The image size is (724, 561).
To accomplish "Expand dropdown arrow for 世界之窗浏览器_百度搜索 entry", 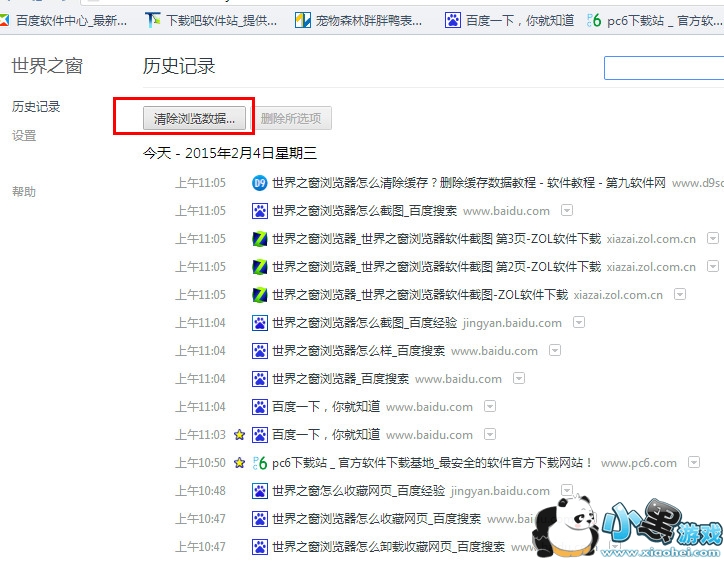I will [519, 379].
